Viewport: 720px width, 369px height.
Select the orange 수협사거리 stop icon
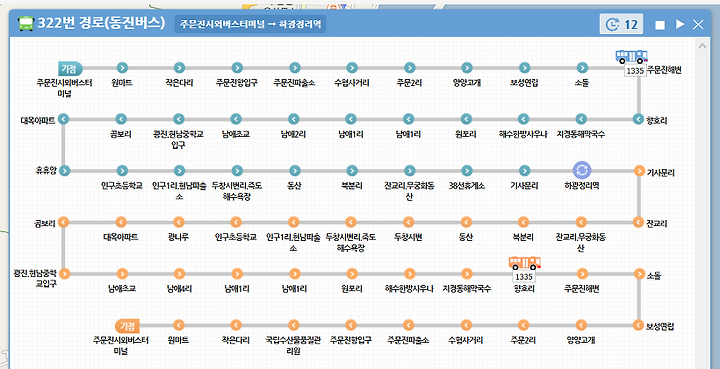pos(466,325)
